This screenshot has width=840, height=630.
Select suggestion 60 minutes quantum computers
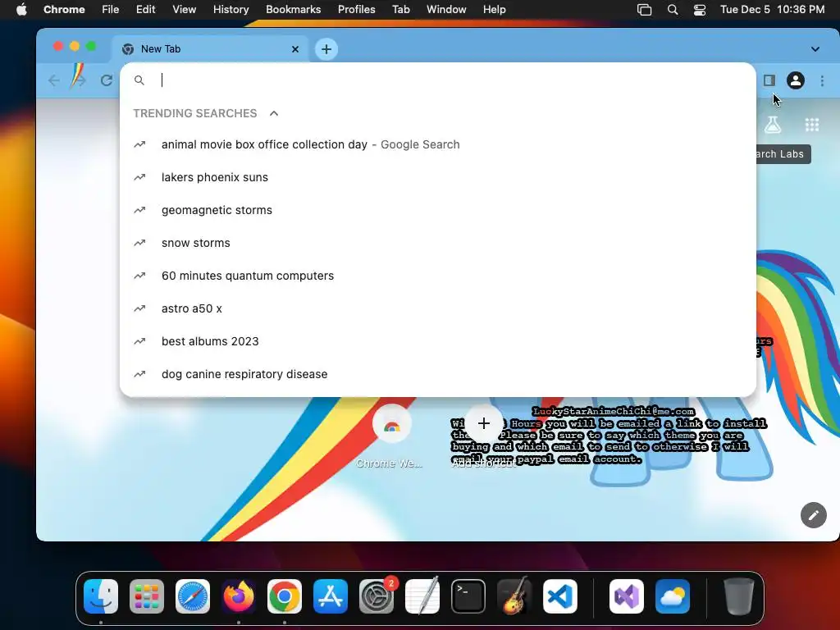click(438, 276)
